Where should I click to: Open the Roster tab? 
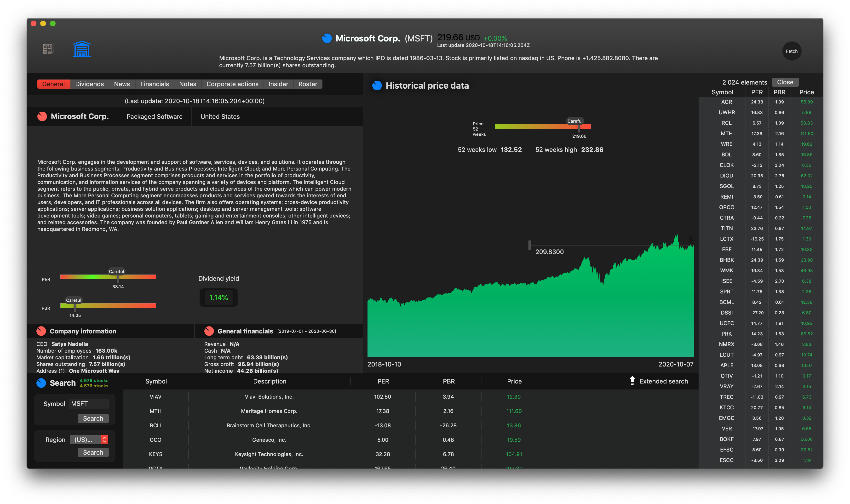[x=308, y=84]
